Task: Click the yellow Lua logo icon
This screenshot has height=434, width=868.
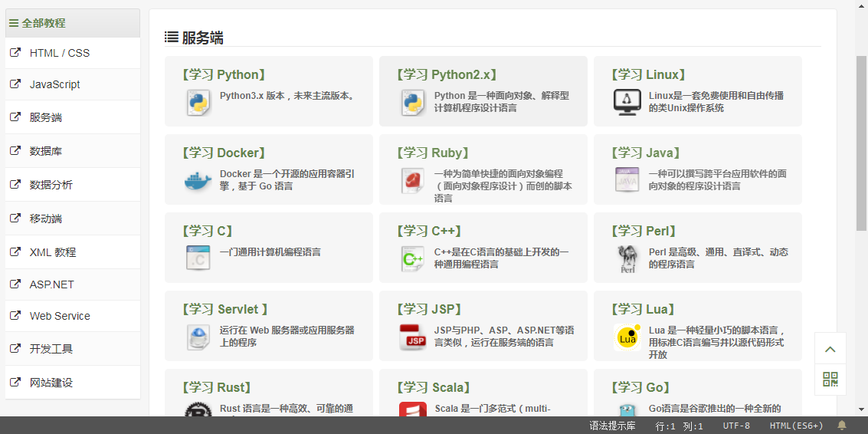Action: coord(627,337)
